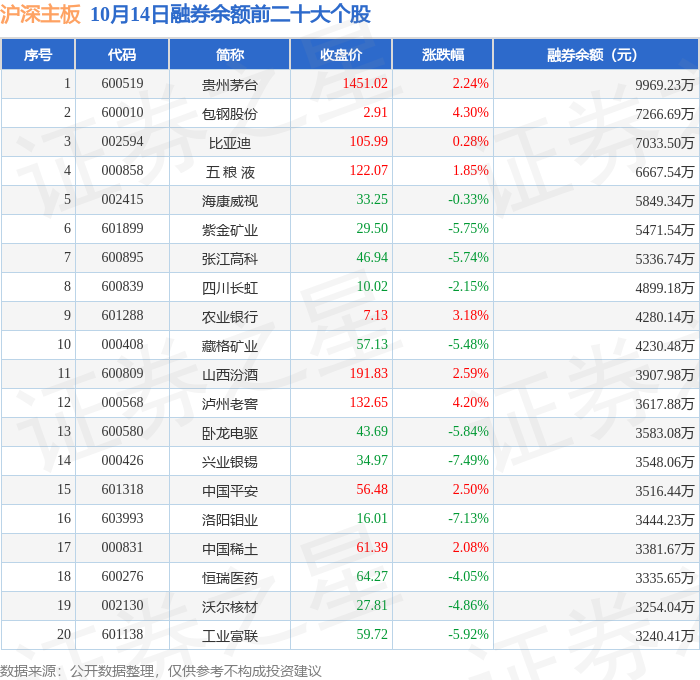700x680 pixels.
Task: Click closing price 191.83
Action: 369,374
